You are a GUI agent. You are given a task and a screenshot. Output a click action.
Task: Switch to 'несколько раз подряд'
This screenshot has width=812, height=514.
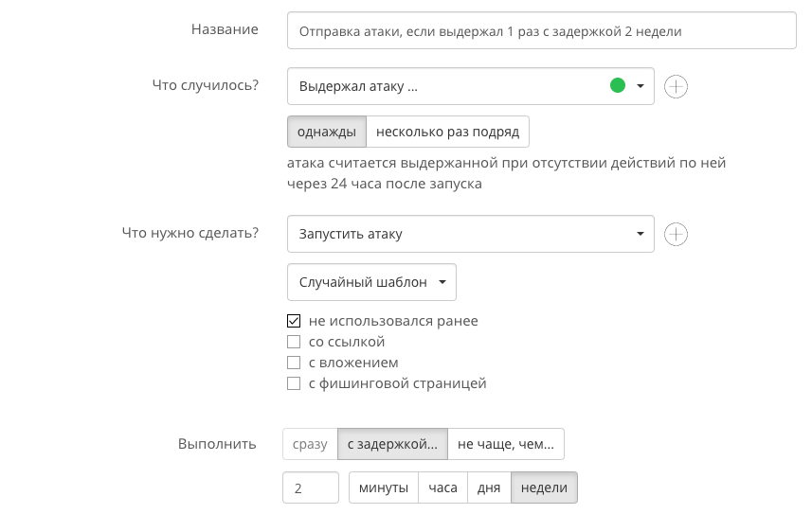click(447, 132)
